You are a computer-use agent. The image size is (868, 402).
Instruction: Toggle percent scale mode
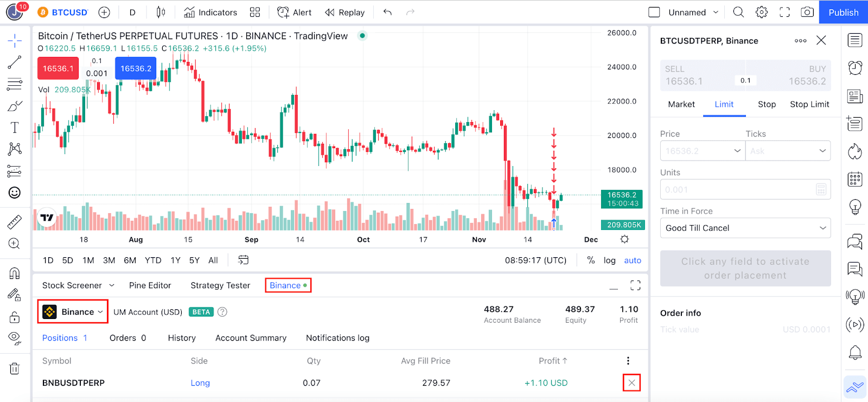coord(591,260)
